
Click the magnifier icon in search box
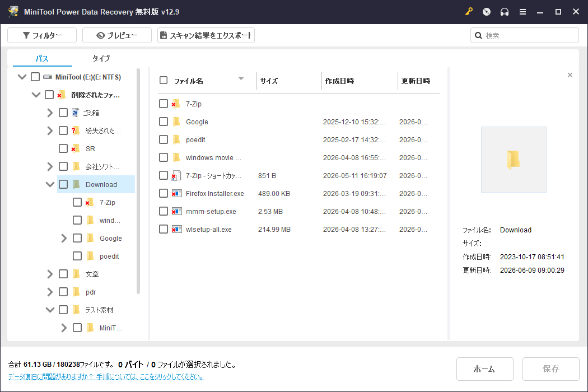pos(478,35)
